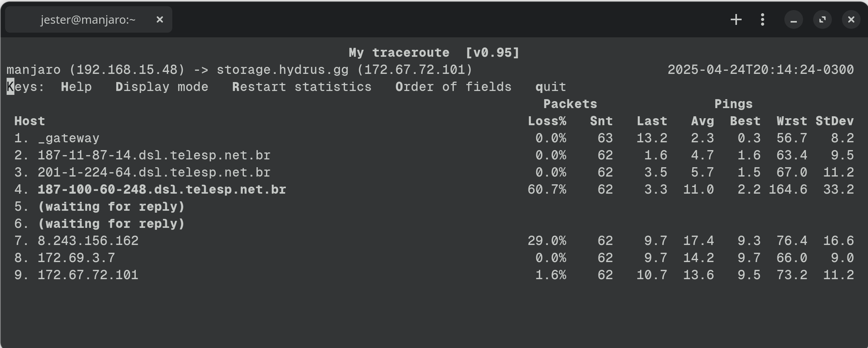Open the terminal three-dot menu
Image resolution: width=868 pixels, height=348 pixels.
762,20
